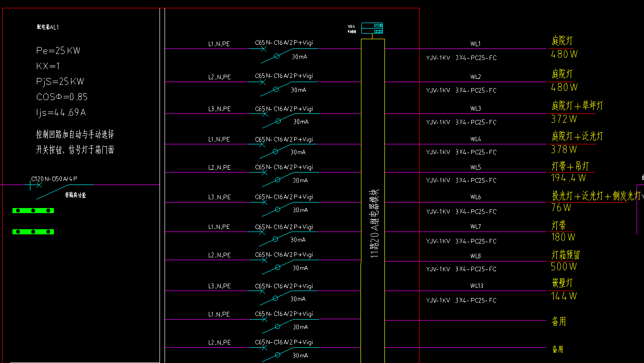Select the PjS=25KW text
Image resolution: width=644 pixels, height=363 pixels.
[x=60, y=82]
